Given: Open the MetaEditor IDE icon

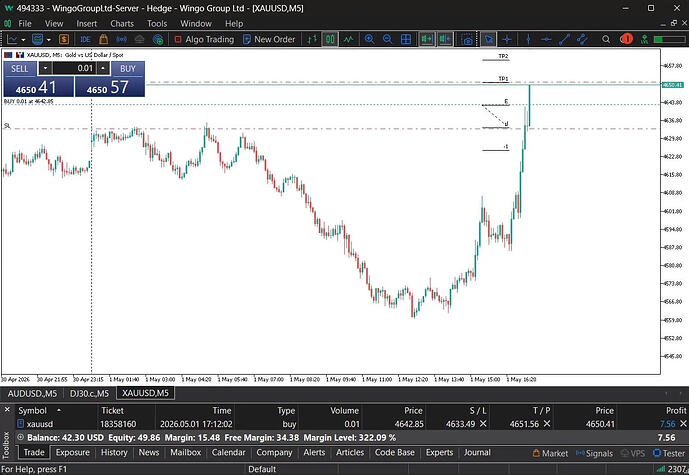Looking at the screenshot, I should click(85, 40).
